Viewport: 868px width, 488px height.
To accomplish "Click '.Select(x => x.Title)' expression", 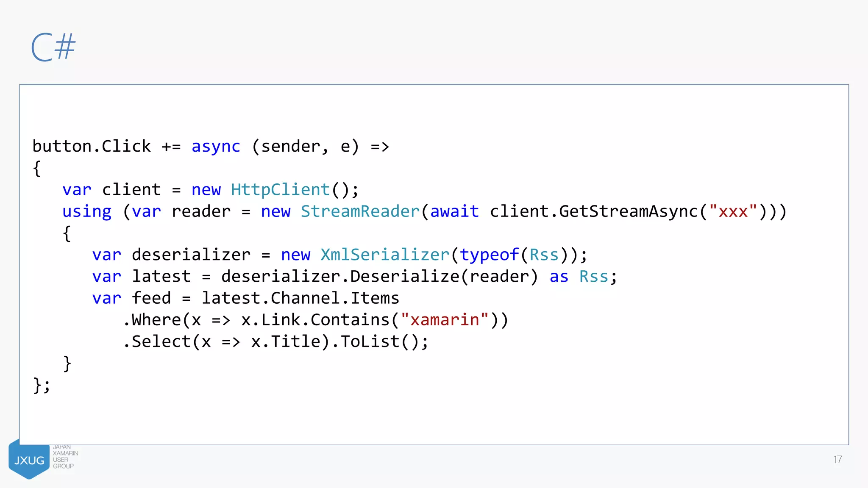I will point(226,341).
